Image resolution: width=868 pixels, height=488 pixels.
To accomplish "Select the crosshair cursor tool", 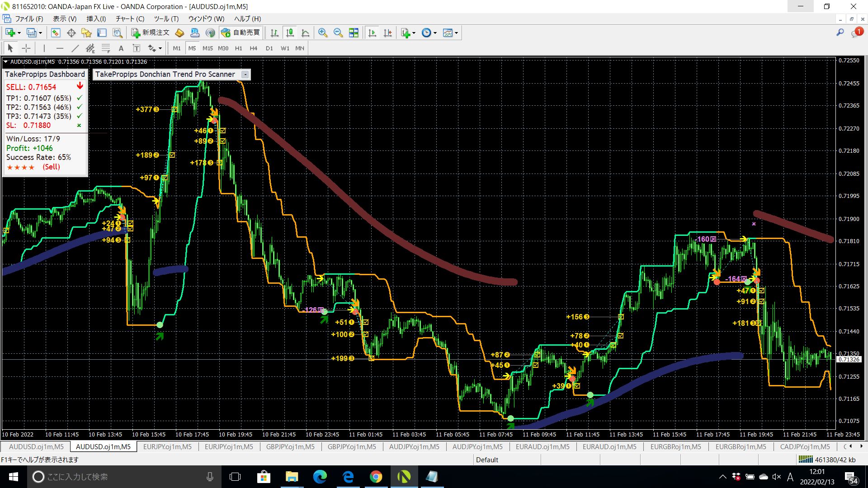I will [26, 48].
